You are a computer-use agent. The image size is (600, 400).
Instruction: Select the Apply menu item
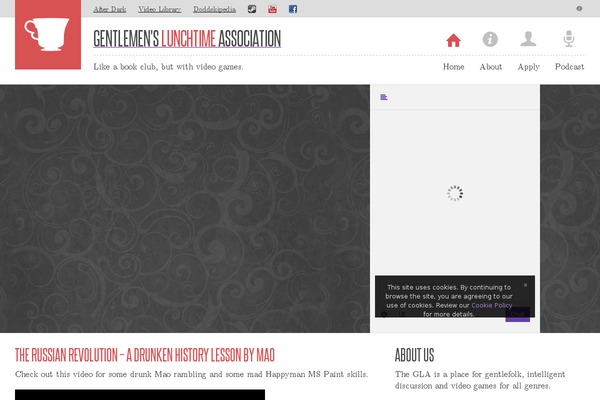[528, 67]
